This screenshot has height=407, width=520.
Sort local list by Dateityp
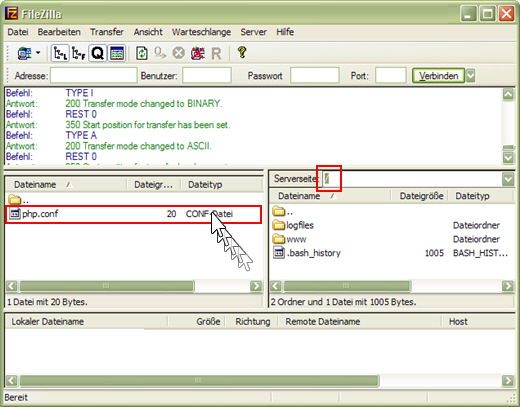221,184
